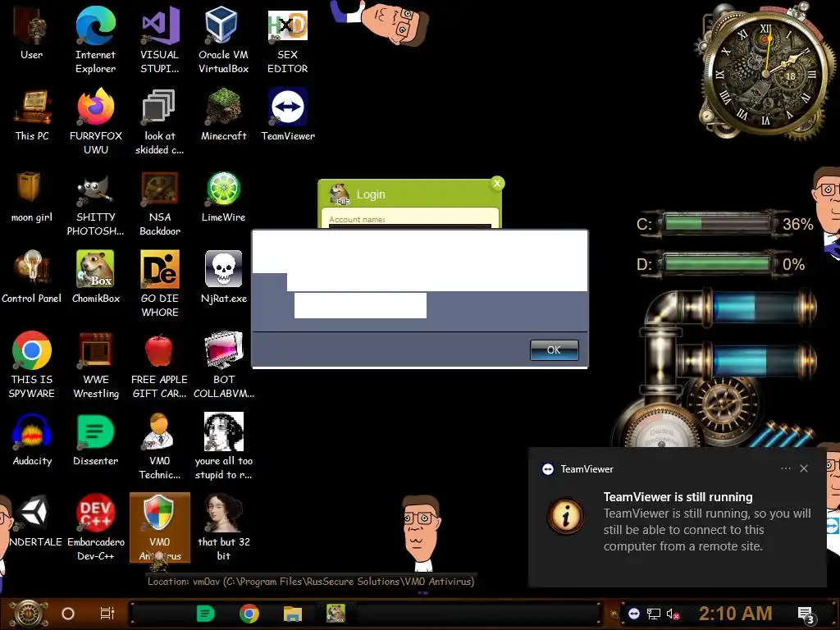Open File Explorer from the taskbar
840x630 pixels.
pyautogui.click(x=293, y=614)
